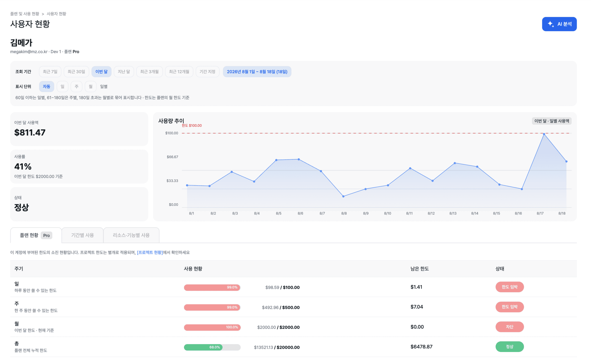The width and height of the screenshot is (591, 364).
Task: Select the 최근 30일 period filter
Action: (x=76, y=72)
